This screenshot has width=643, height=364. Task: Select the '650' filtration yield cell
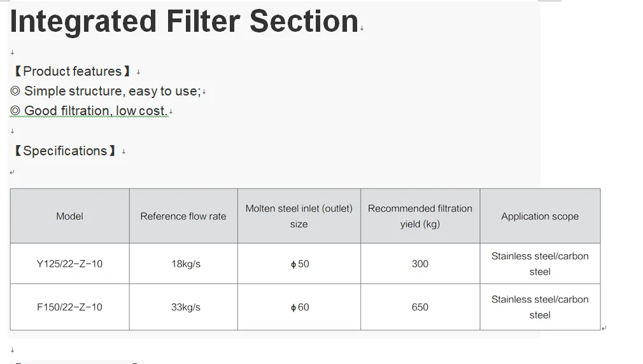tap(420, 307)
